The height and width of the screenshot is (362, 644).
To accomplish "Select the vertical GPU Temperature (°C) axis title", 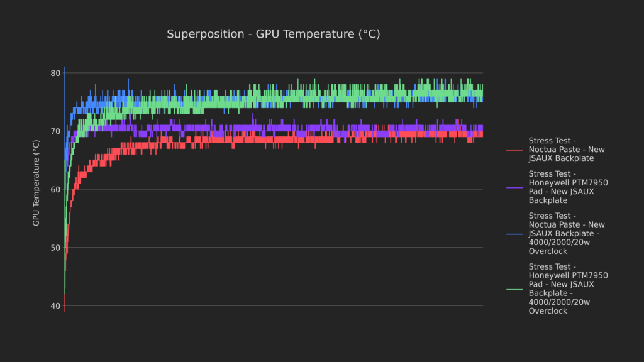I will point(36,183).
